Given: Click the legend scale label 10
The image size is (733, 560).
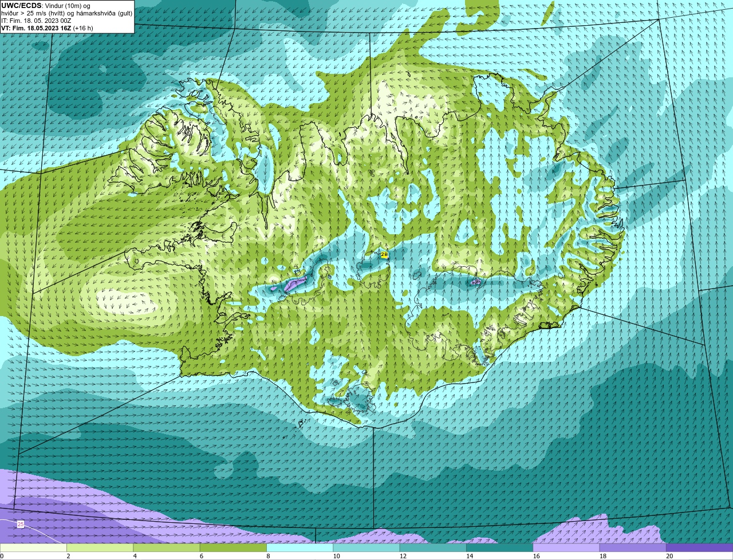Looking at the screenshot, I should click(x=336, y=556).
